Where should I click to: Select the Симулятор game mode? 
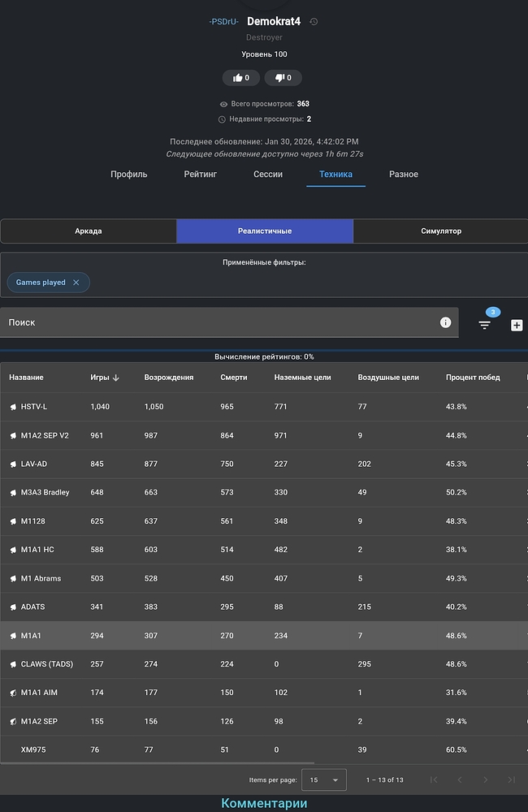coord(440,231)
